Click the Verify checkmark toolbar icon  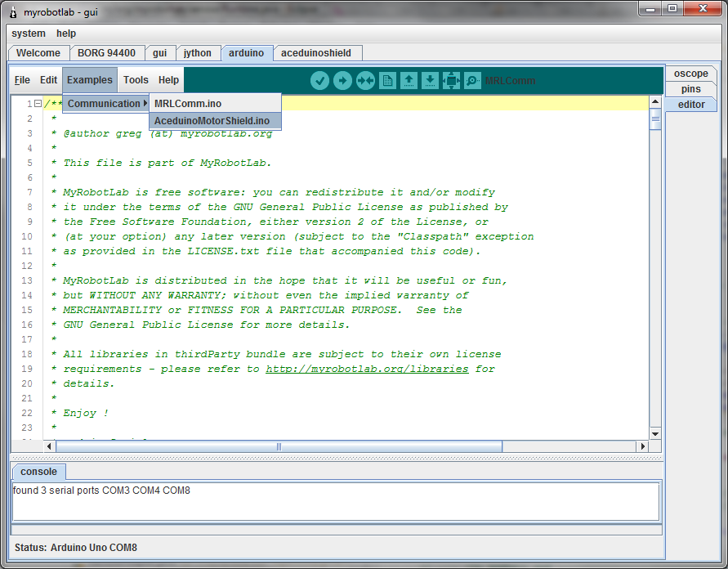click(319, 81)
